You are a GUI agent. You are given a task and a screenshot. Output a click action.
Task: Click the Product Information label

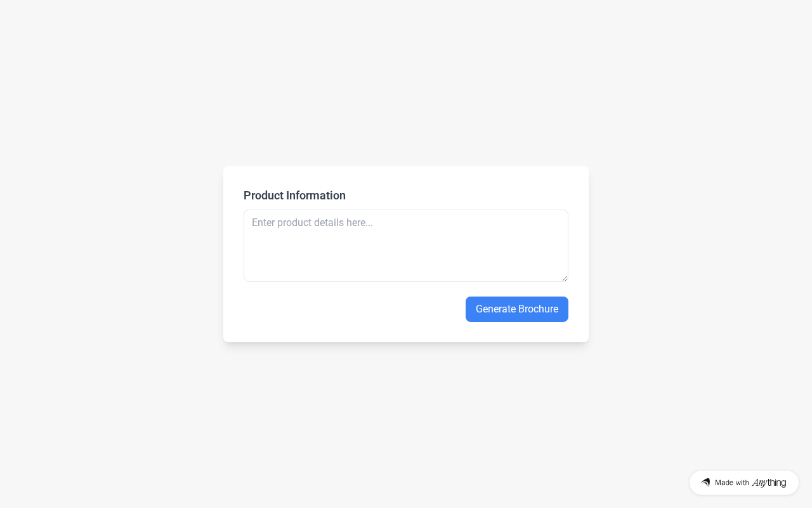coord(294,196)
